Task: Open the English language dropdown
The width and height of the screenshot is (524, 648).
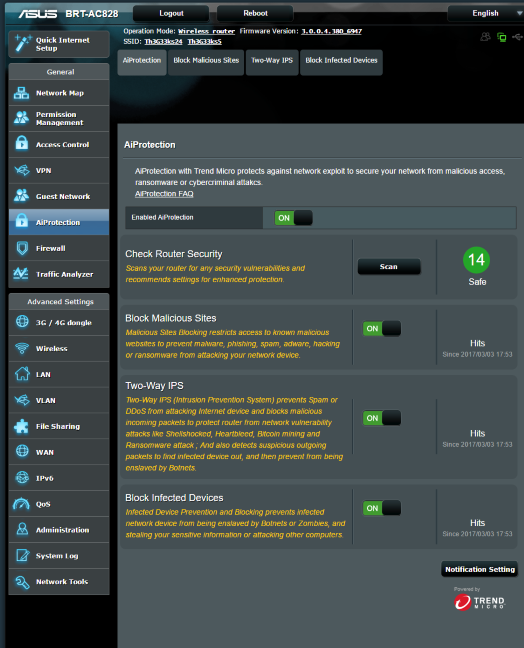Action: 486,13
